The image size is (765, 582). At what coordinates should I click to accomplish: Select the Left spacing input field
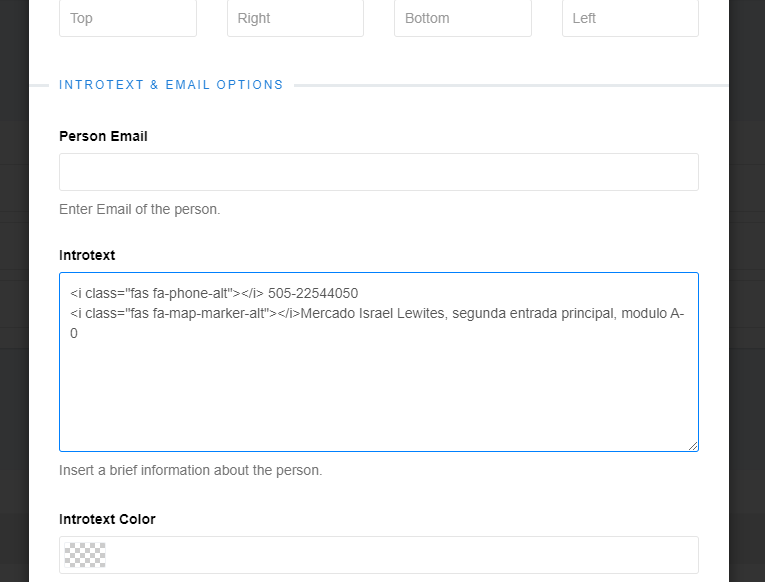(x=630, y=18)
